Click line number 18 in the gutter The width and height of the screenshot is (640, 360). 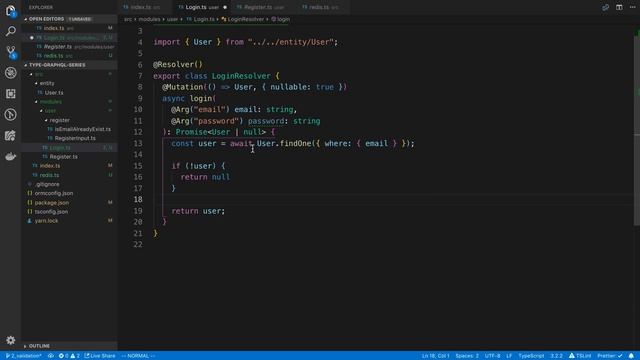pyautogui.click(x=138, y=200)
